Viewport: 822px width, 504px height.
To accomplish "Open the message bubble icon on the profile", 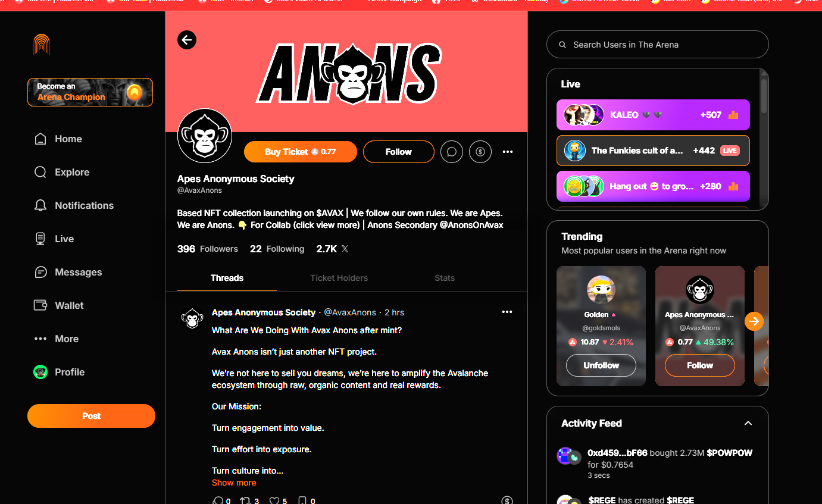I will [452, 152].
